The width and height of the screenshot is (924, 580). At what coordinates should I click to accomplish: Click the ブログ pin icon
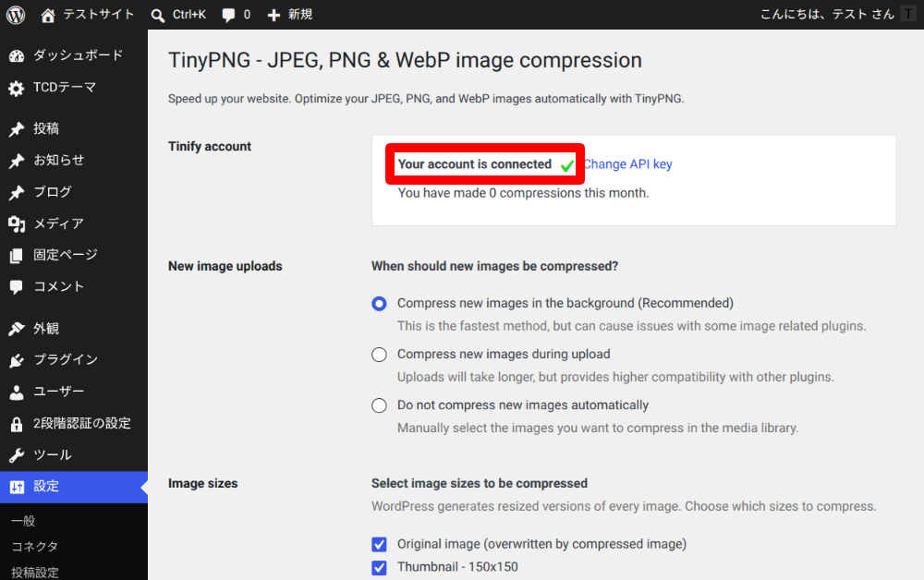point(17,192)
